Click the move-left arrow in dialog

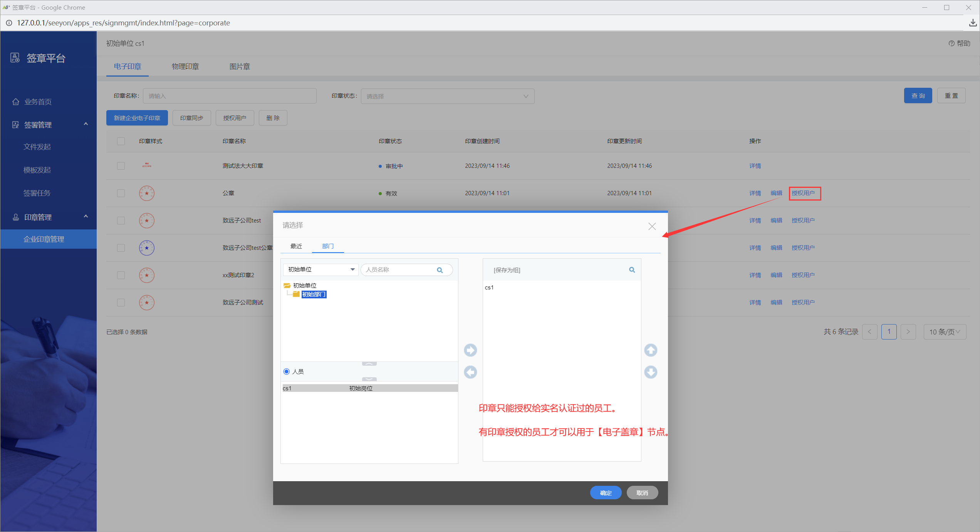coord(470,372)
